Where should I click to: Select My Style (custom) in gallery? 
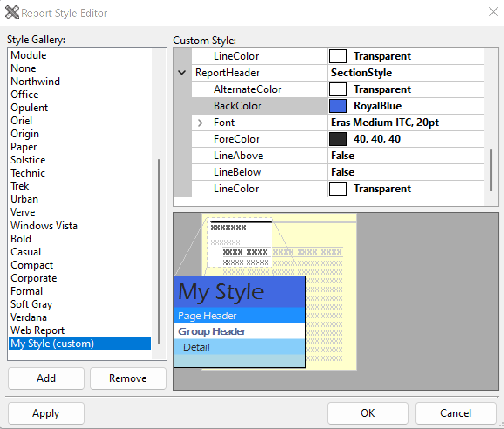[80, 344]
